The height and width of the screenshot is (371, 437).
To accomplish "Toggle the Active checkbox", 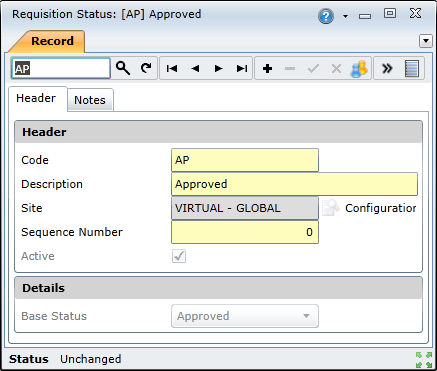I will click(179, 256).
